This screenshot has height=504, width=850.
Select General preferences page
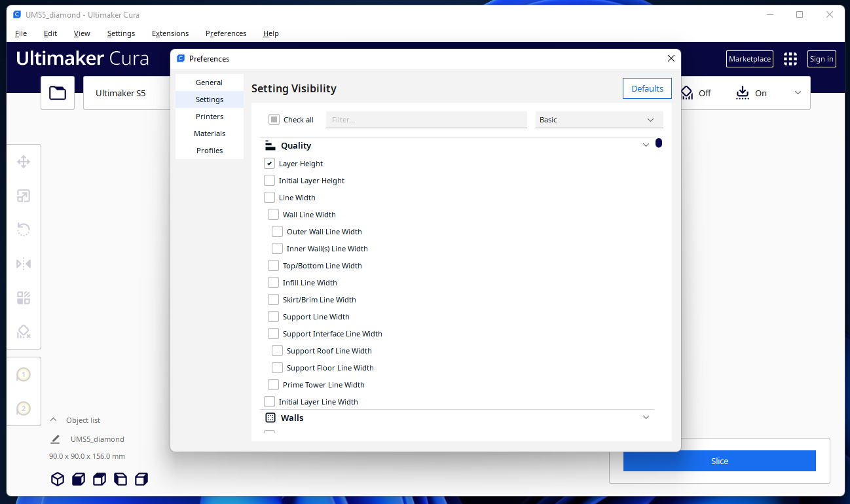(210, 82)
